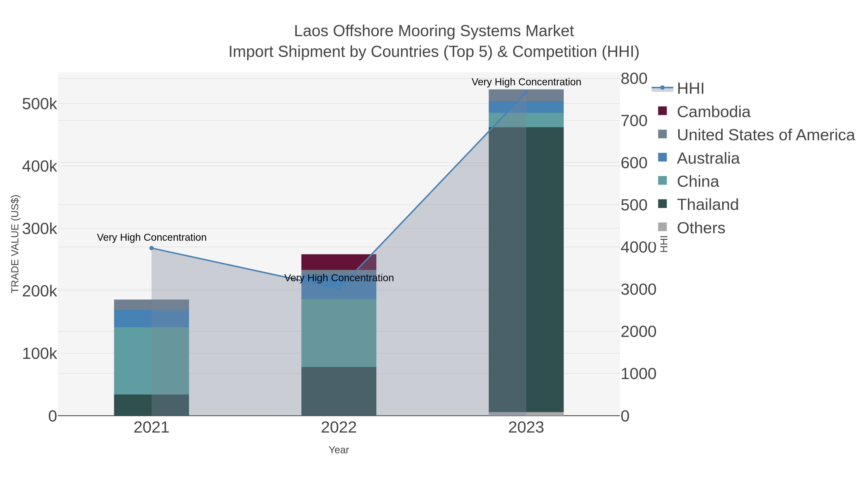Click the China segment of 2022 bar

(339, 333)
